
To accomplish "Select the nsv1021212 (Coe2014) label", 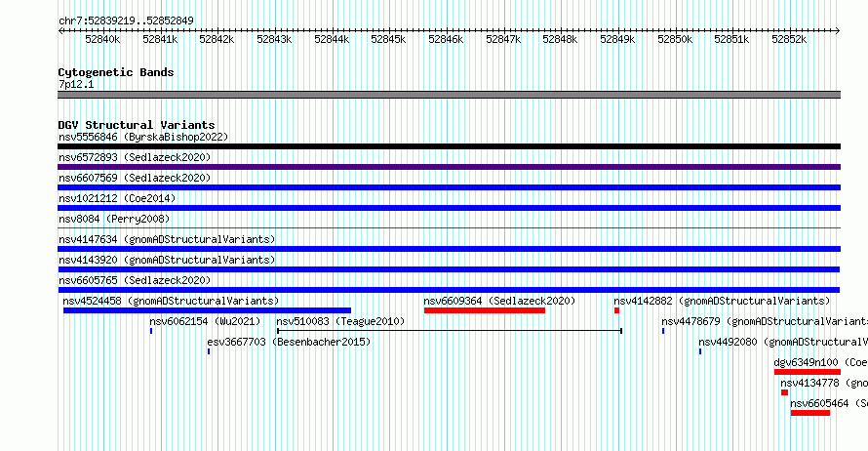I will pyautogui.click(x=117, y=198).
